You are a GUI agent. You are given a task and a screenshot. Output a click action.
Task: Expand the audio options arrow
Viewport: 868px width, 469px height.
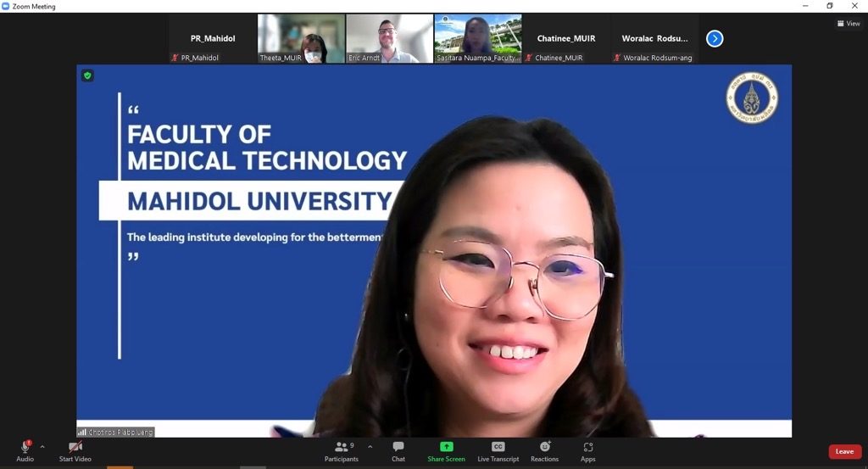(42, 447)
